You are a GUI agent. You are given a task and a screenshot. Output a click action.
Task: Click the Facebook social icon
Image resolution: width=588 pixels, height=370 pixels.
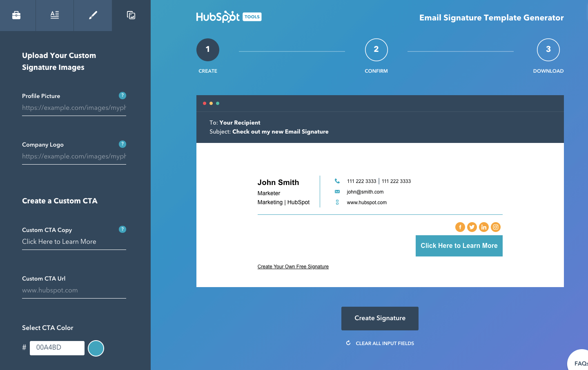pos(460,227)
